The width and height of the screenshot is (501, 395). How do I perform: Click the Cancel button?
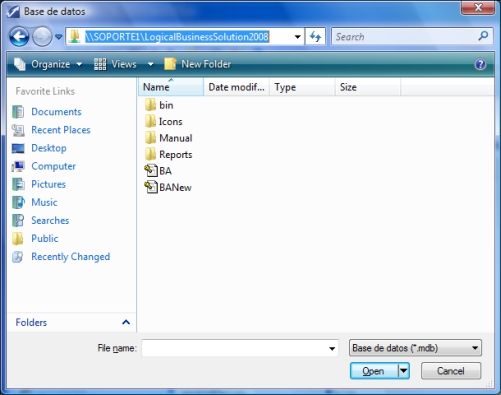[x=451, y=371]
